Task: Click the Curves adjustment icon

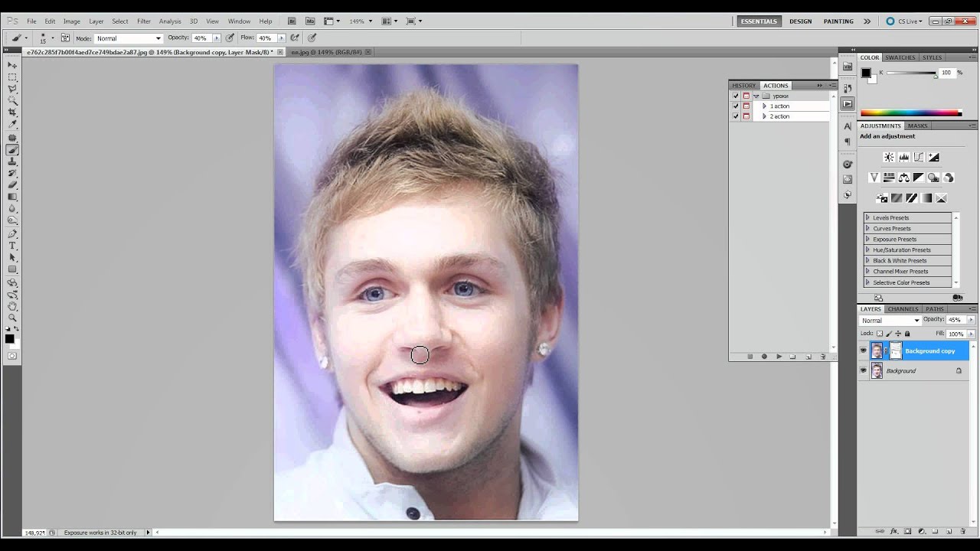Action: click(918, 157)
